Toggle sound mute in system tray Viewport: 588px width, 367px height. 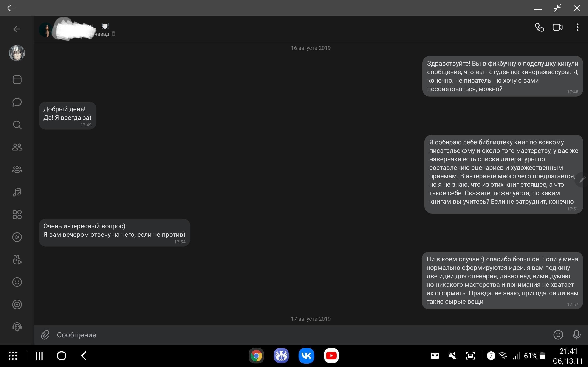click(452, 356)
